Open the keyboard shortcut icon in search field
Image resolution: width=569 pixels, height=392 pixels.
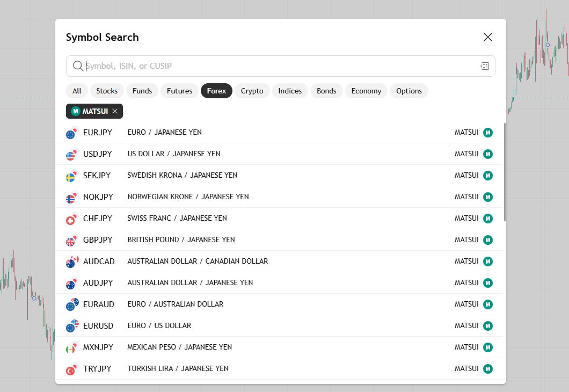pyautogui.click(x=485, y=66)
